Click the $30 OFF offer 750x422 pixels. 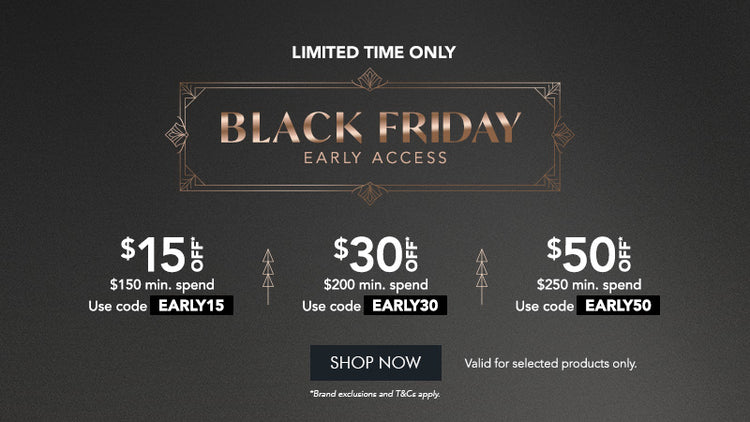(376, 255)
